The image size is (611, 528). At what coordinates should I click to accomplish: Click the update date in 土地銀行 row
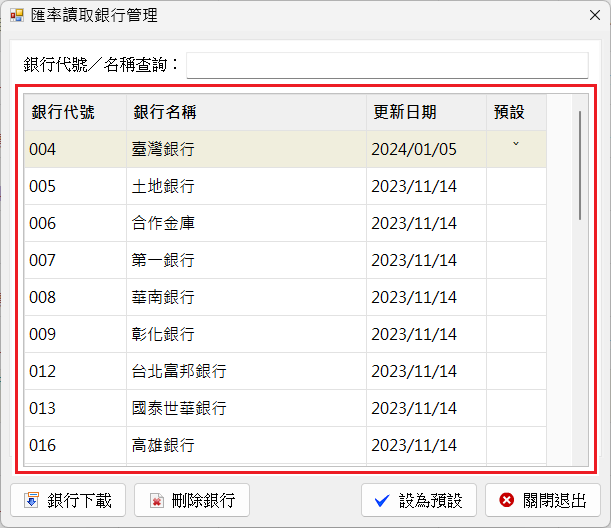[426, 186]
